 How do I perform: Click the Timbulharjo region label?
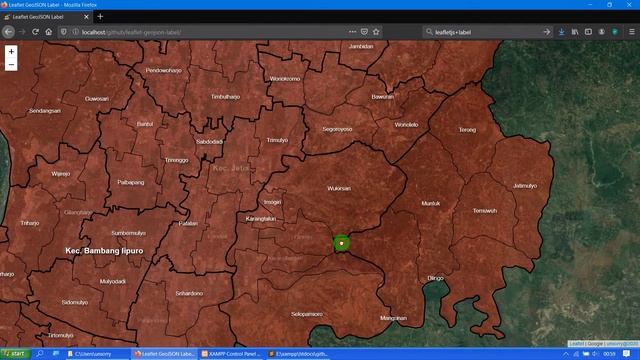[226, 97]
